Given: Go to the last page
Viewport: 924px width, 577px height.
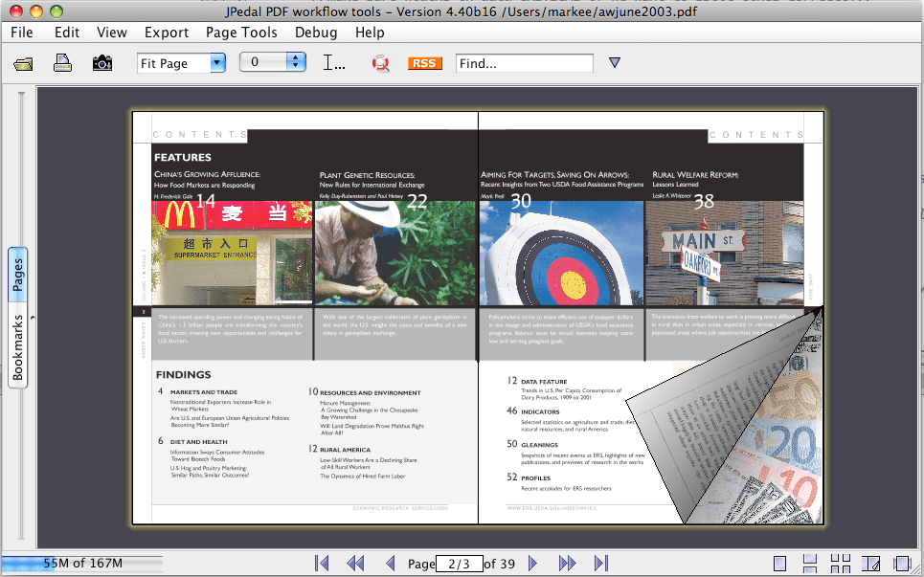Looking at the screenshot, I should tap(601, 564).
